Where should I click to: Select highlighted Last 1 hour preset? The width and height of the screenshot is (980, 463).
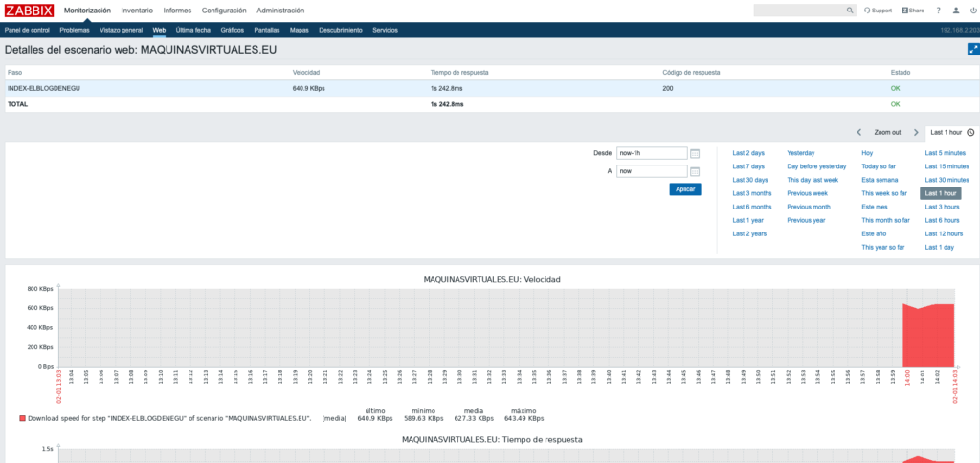941,193
